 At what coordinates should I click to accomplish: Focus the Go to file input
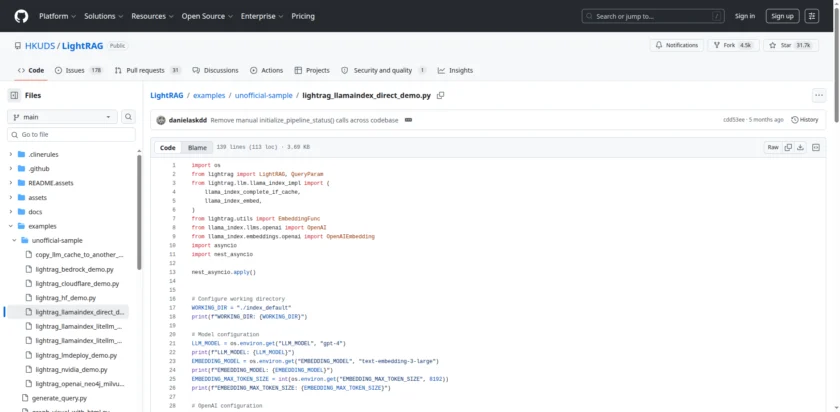click(71, 134)
